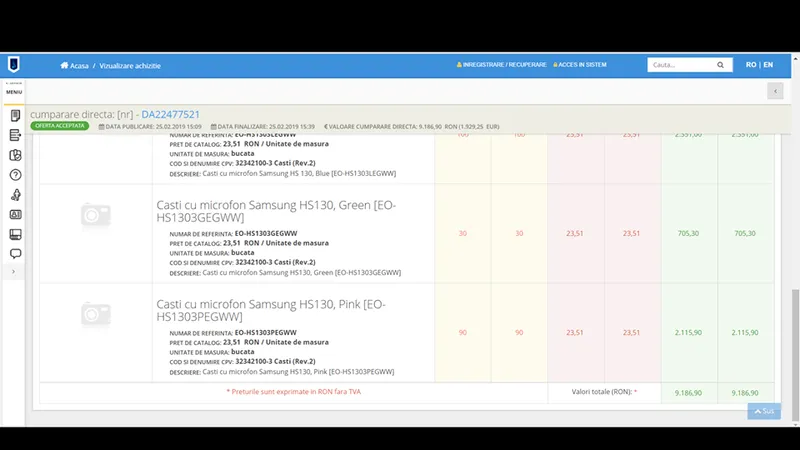The image size is (800, 450).
Task: Click Blue row description text
Action: tap(299, 173)
